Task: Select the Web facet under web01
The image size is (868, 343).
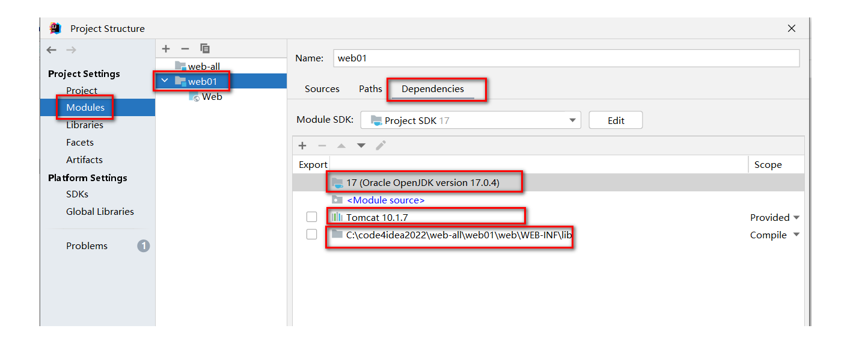Action: tap(212, 96)
